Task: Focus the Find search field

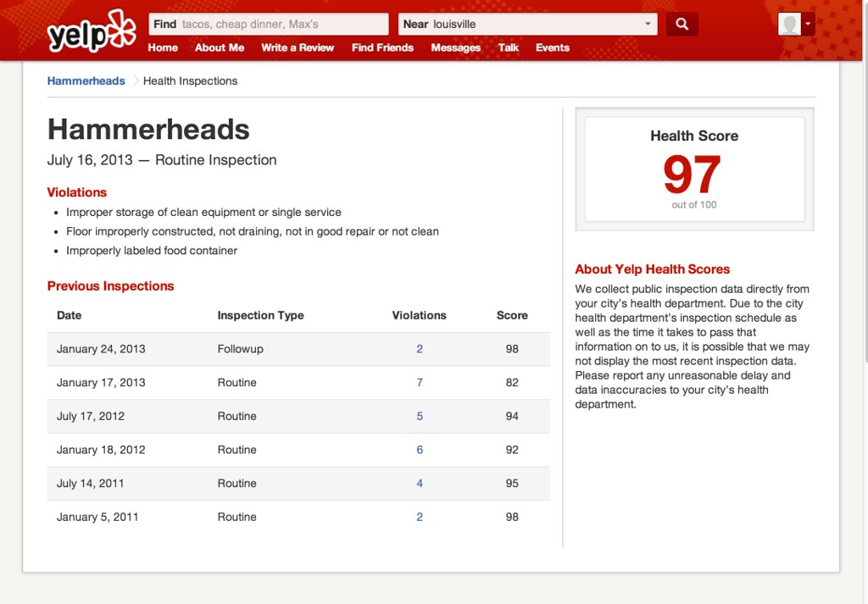Action: pyautogui.click(x=269, y=25)
